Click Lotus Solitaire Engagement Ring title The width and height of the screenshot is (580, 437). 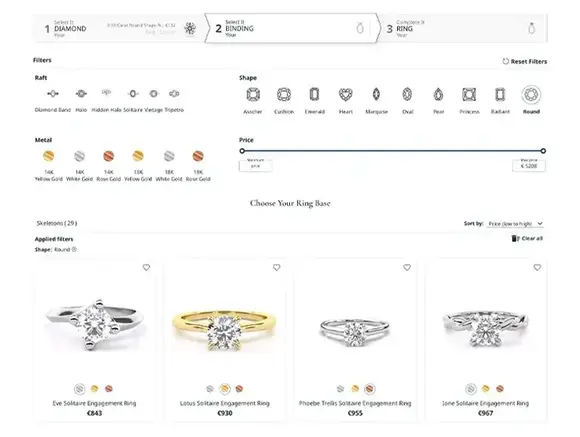pos(225,403)
